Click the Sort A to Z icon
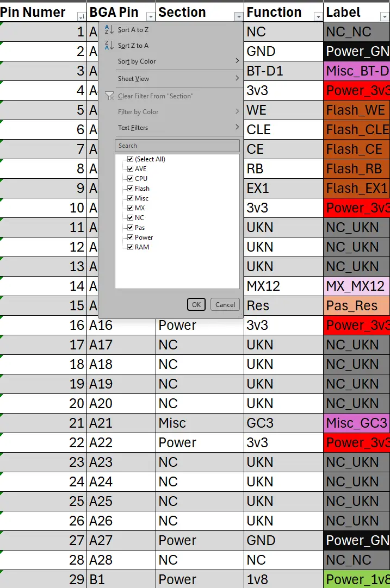Screen dimensions: 390x588 point(109,30)
